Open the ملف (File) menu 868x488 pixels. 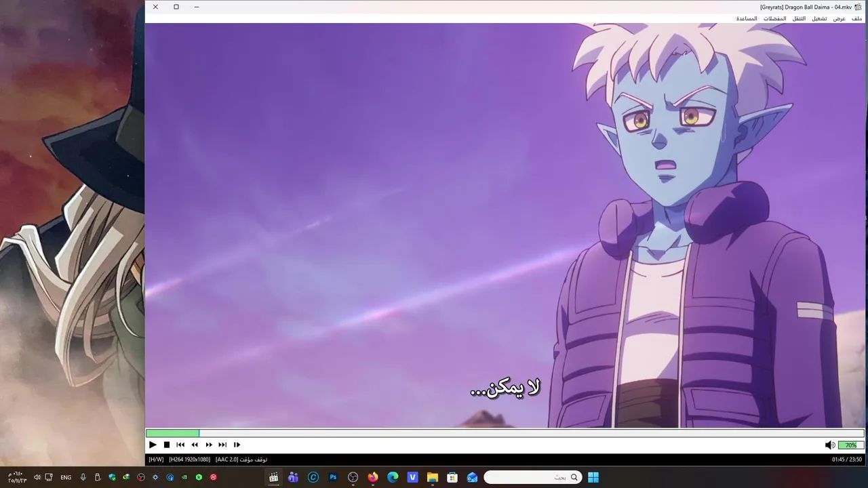click(857, 18)
